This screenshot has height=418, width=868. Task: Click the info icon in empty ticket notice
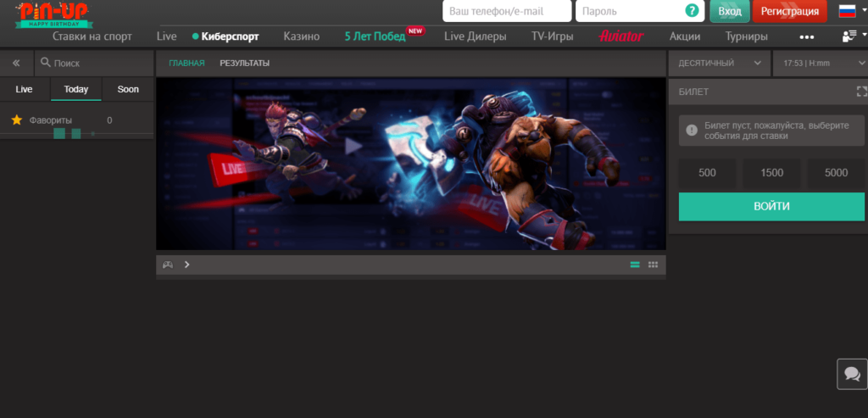(x=692, y=130)
